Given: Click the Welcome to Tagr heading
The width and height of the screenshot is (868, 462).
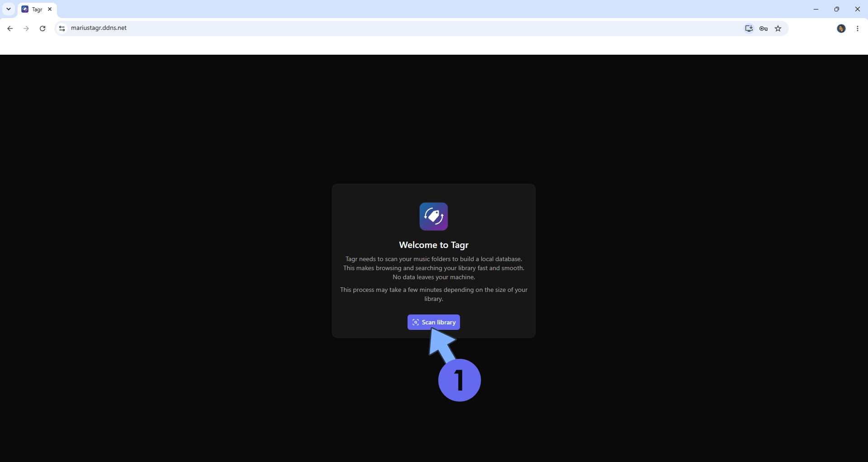Looking at the screenshot, I should click(434, 245).
